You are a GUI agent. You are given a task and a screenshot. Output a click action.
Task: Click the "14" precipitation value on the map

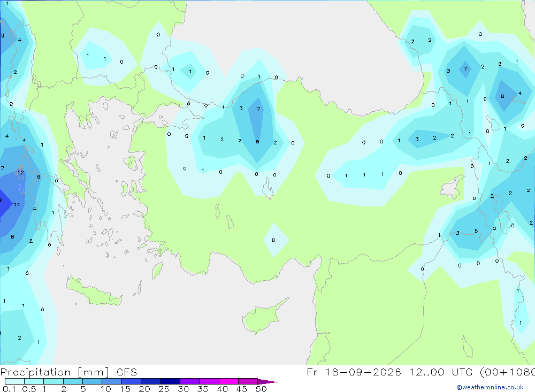tap(17, 204)
